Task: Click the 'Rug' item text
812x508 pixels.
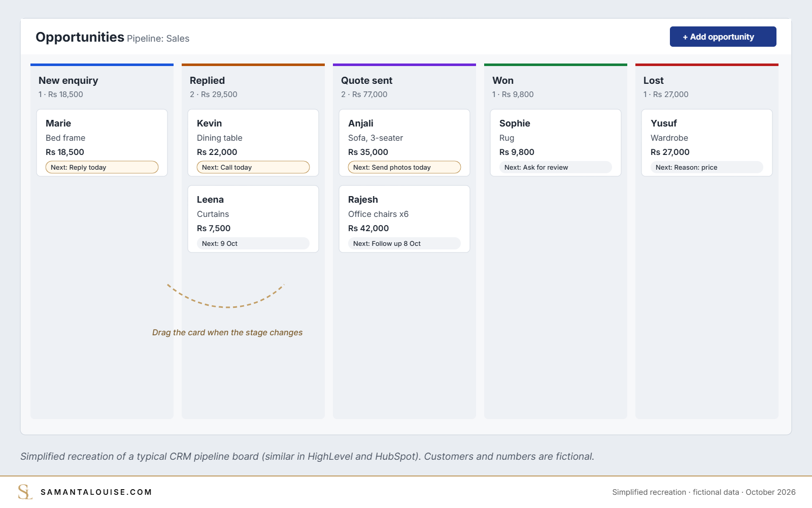Action: point(507,138)
